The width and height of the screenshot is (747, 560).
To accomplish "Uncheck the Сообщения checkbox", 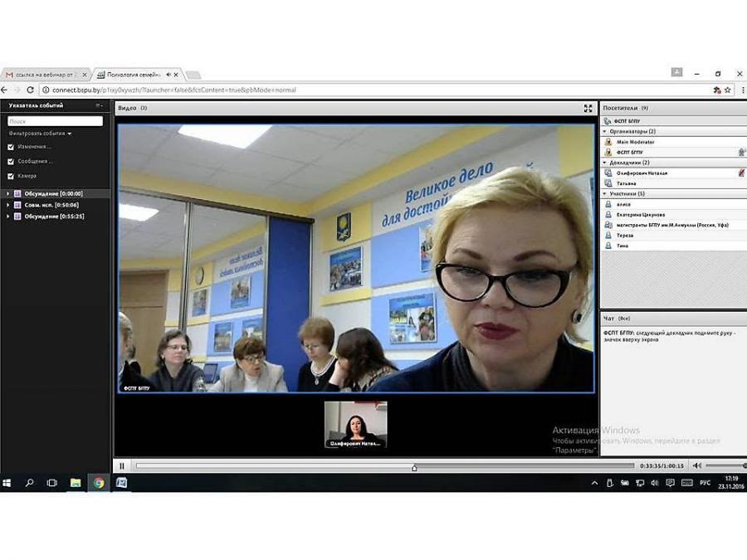I will (x=11, y=162).
